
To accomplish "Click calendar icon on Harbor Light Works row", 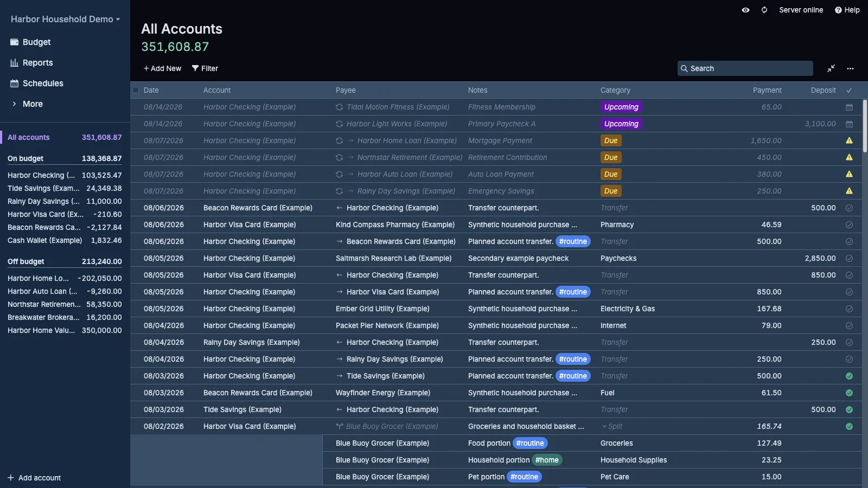I will click(x=849, y=124).
